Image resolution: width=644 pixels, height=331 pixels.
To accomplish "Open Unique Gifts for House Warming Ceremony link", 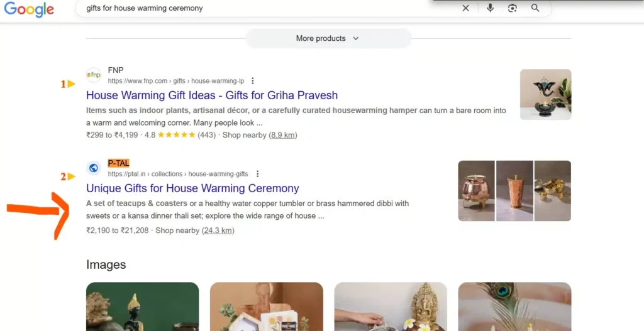I will click(x=192, y=188).
